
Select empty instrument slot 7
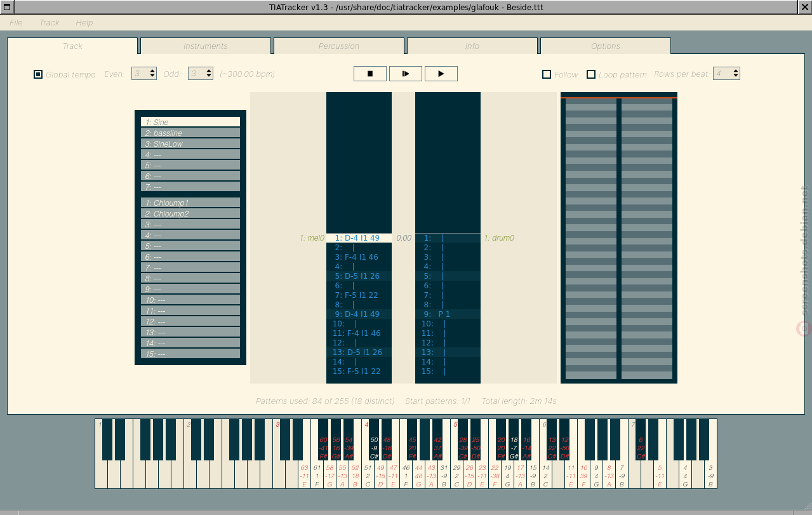(190, 187)
